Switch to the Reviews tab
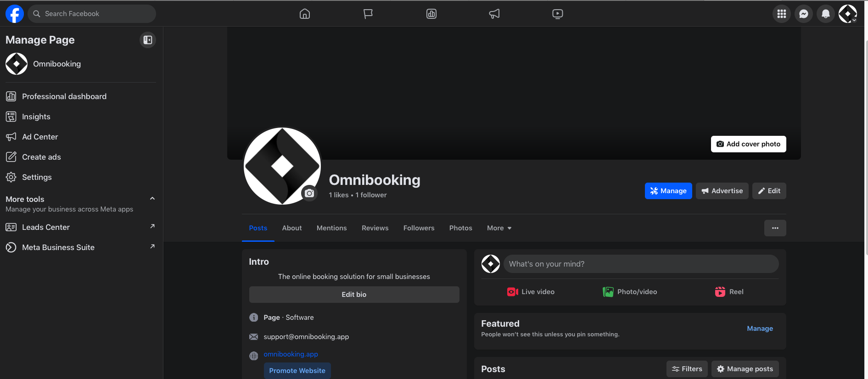The image size is (868, 379). [375, 228]
